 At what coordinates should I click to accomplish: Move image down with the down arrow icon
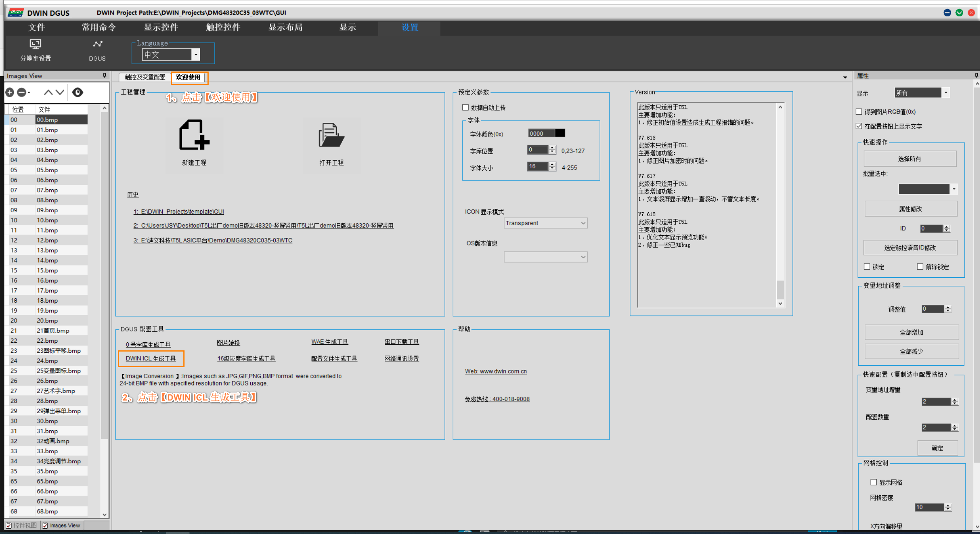tap(60, 92)
